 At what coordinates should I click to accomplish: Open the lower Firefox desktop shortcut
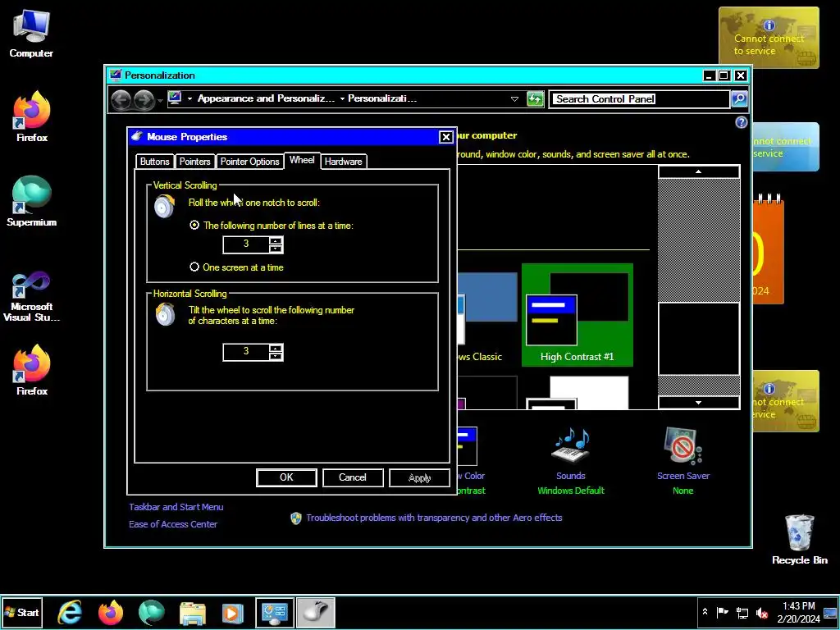point(32,370)
